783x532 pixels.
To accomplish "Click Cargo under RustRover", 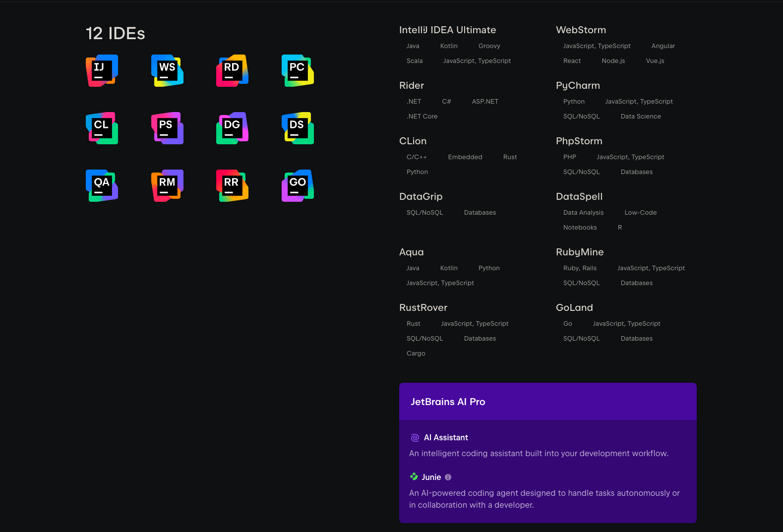I will click(416, 354).
